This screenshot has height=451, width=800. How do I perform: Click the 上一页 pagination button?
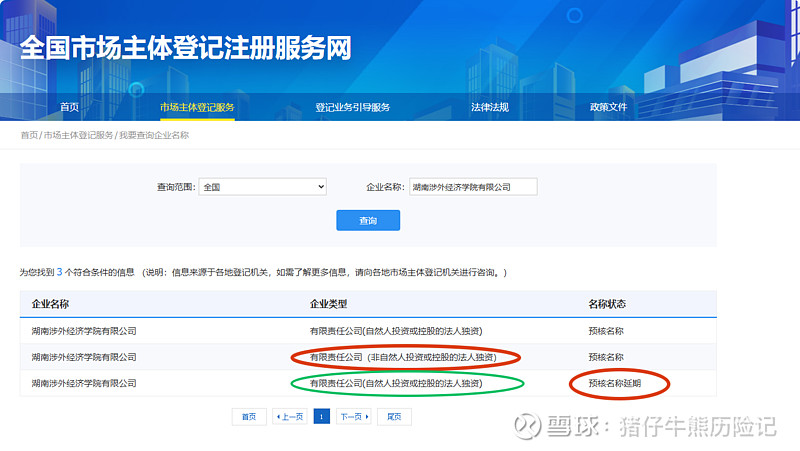[x=290, y=417]
